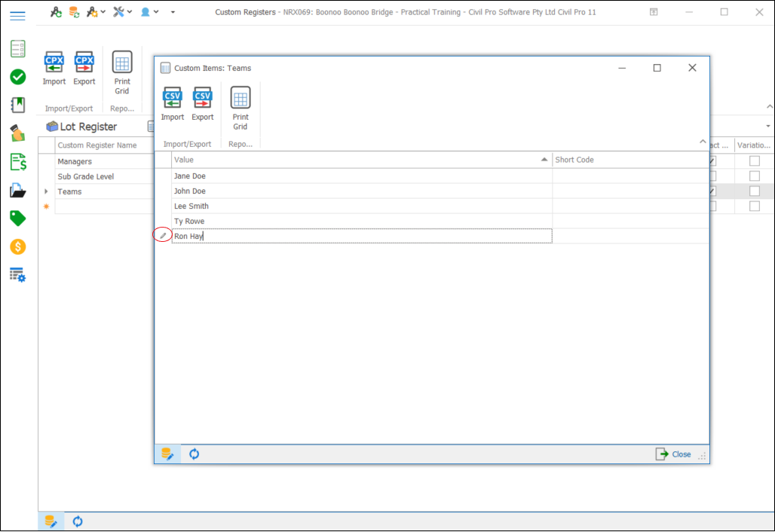Collapse the main window ribbon chevron
This screenshot has width=775, height=532.
769,107
